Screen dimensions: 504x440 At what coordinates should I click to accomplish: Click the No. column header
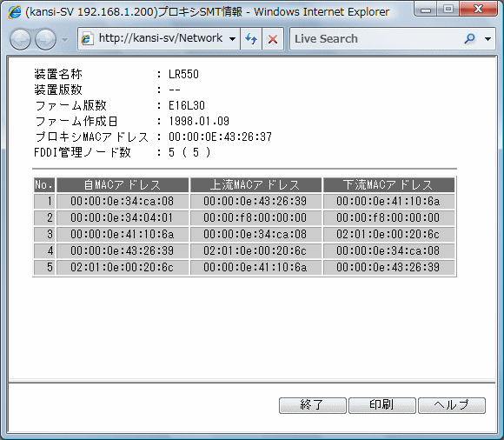click(x=44, y=185)
